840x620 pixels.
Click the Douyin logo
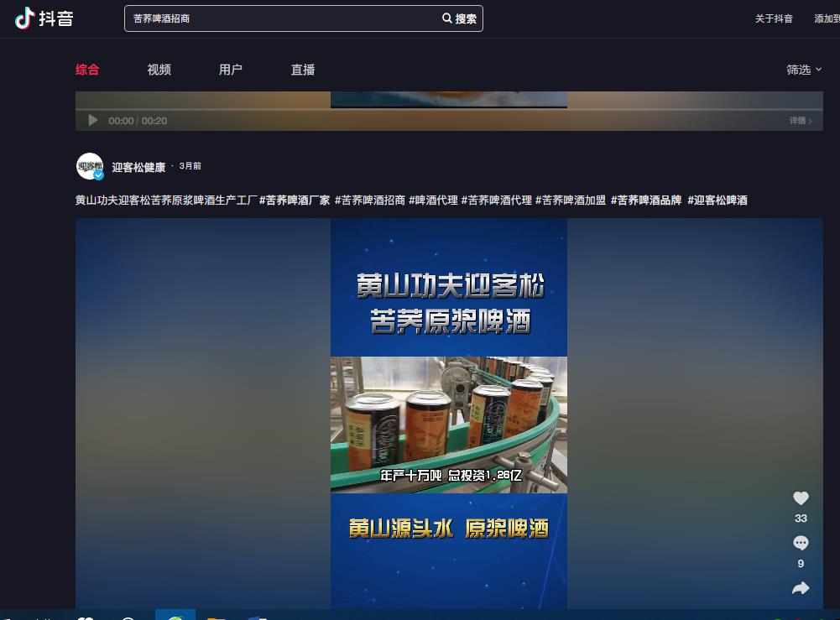(x=44, y=18)
